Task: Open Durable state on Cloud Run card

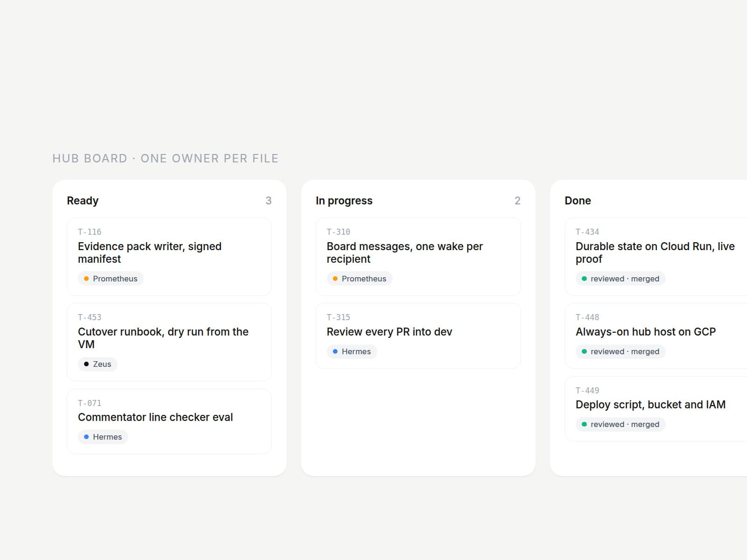Action: (656, 256)
